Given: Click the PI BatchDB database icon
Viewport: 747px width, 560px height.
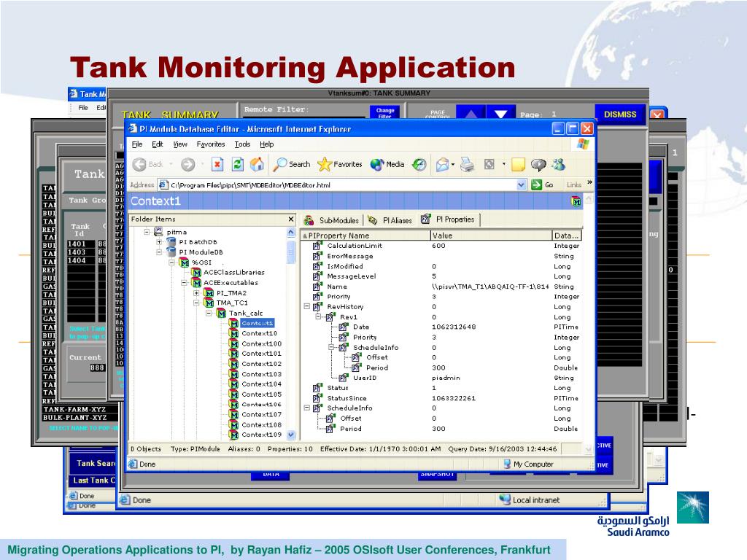Looking at the screenshot, I should click(x=171, y=242).
